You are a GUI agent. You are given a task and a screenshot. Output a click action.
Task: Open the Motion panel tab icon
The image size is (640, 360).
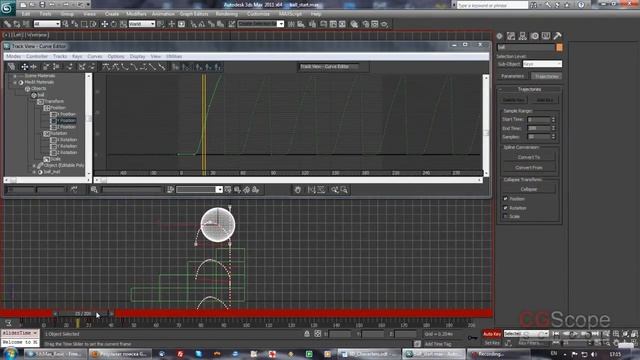[534, 36]
